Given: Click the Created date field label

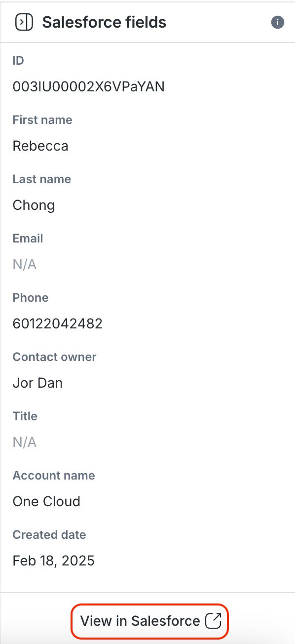Looking at the screenshot, I should (x=49, y=535).
